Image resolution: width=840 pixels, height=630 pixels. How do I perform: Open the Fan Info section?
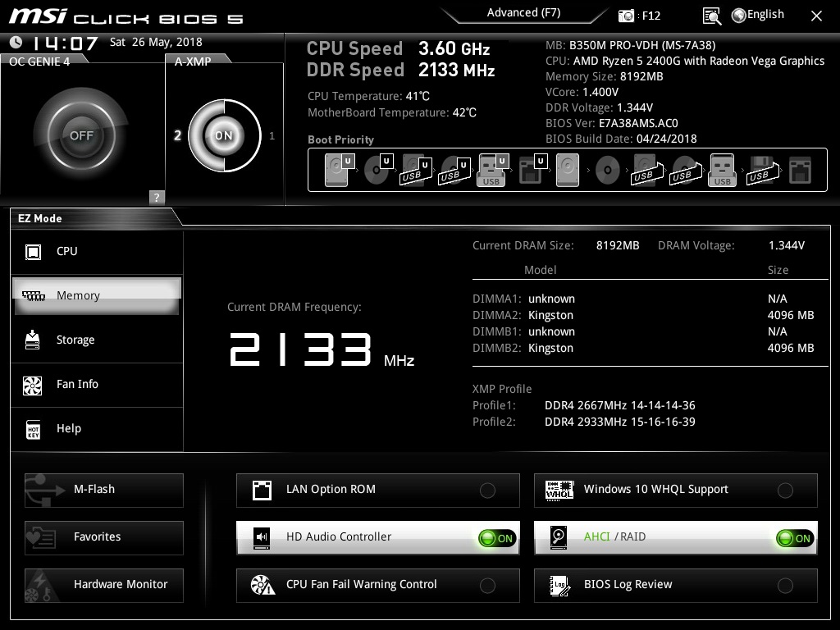pos(97,385)
